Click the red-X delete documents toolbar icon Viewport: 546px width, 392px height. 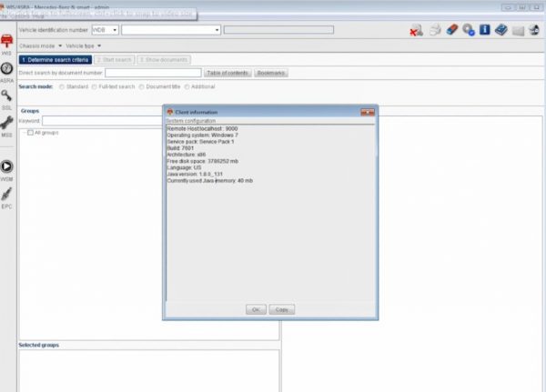416,30
